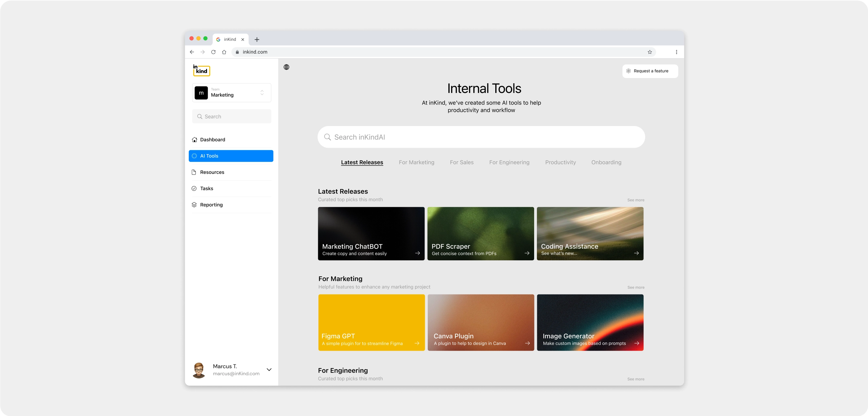Open the Marketing ChatBOT card

click(x=371, y=233)
